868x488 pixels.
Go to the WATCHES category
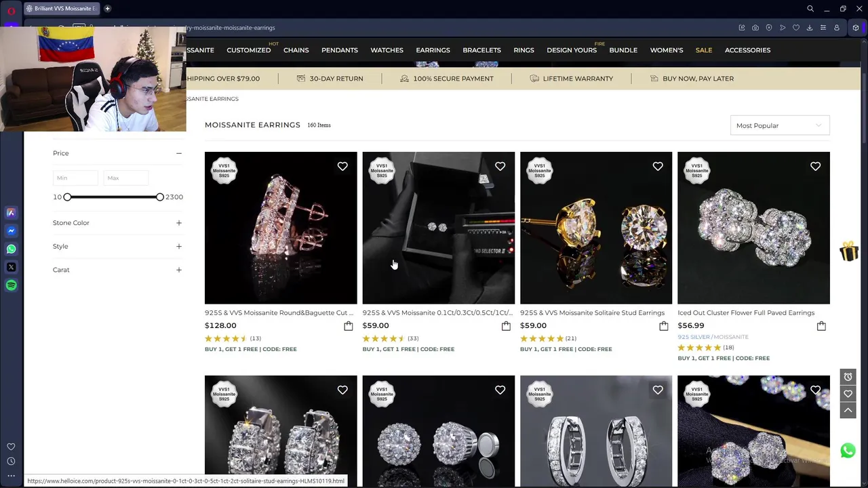click(x=387, y=50)
